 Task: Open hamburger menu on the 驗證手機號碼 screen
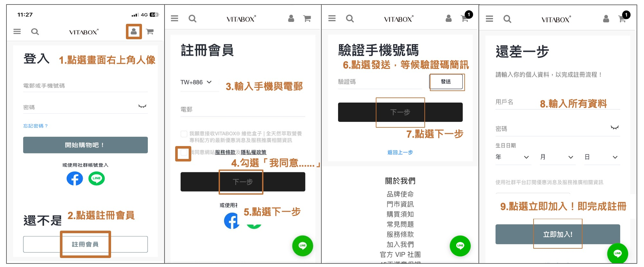click(x=332, y=18)
